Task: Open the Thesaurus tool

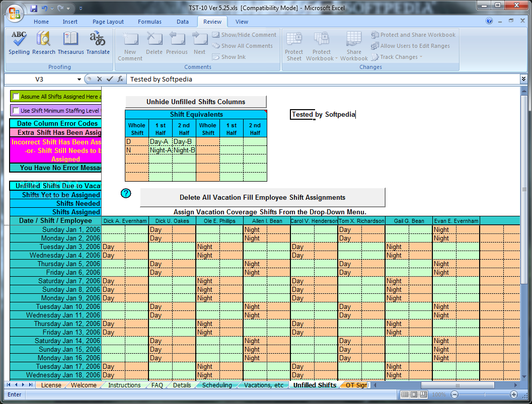Action: tap(70, 43)
